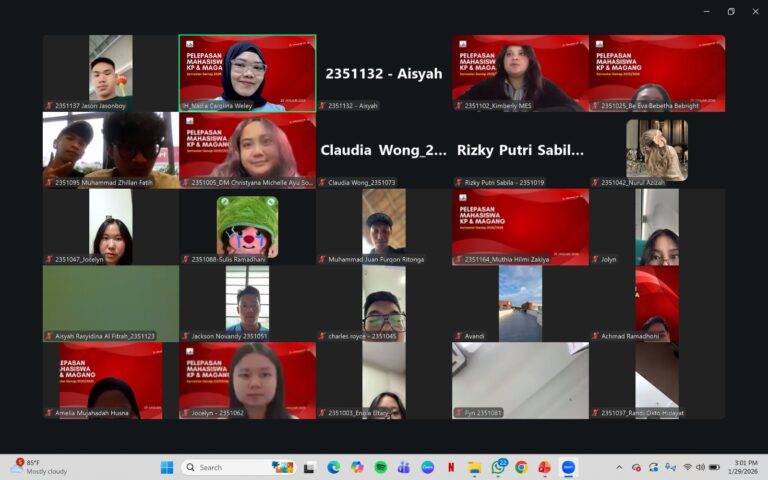Select charles royce - 2351045 video tile
This screenshot has width=768, height=480.
[x=384, y=304]
